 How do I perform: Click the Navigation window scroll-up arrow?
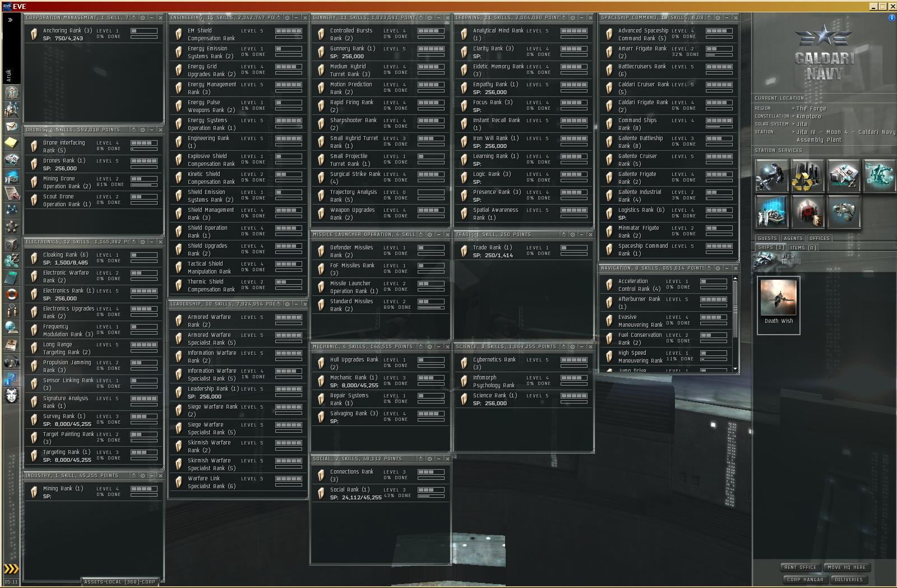[x=735, y=278]
